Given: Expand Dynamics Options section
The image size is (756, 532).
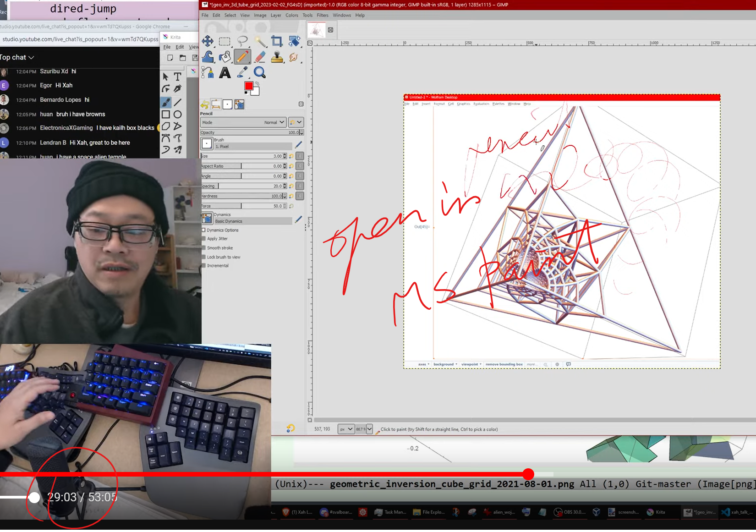Looking at the screenshot, I should click(203, 230).
